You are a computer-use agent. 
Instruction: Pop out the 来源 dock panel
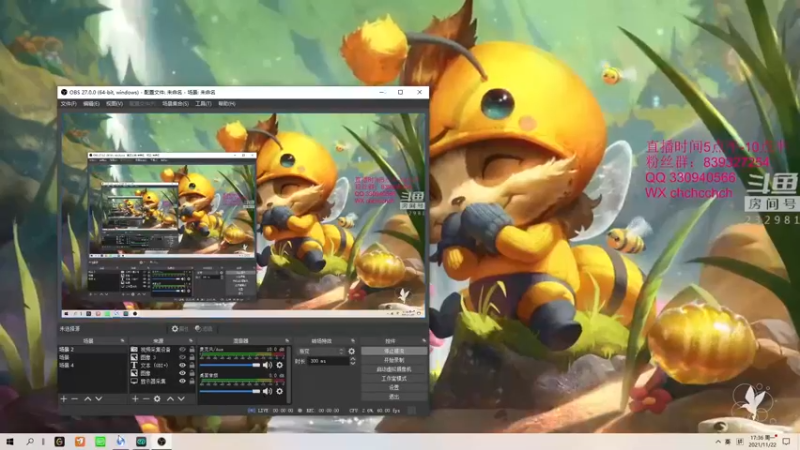click(x=191, y=340)
